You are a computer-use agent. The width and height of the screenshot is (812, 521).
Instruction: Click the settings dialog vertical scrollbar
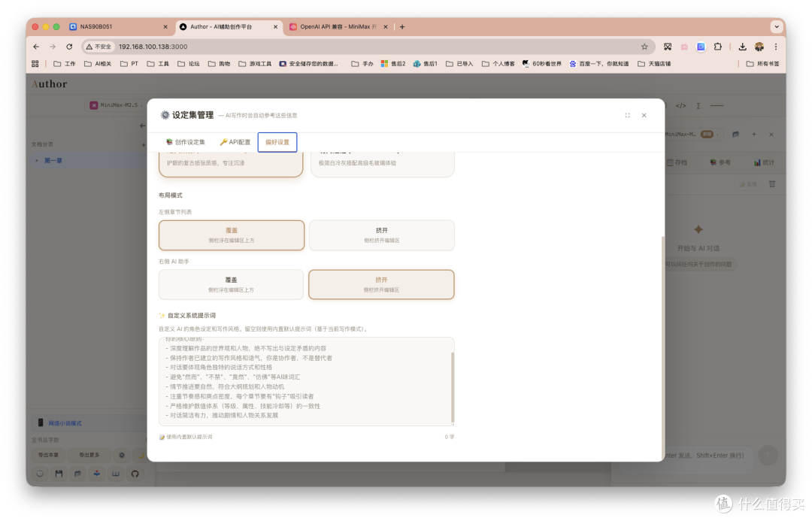coord(662,347)
